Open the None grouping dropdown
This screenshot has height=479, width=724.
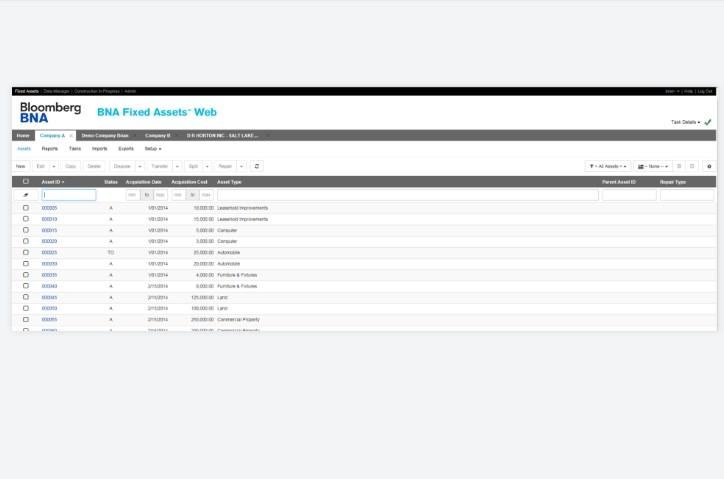[653, 166]
